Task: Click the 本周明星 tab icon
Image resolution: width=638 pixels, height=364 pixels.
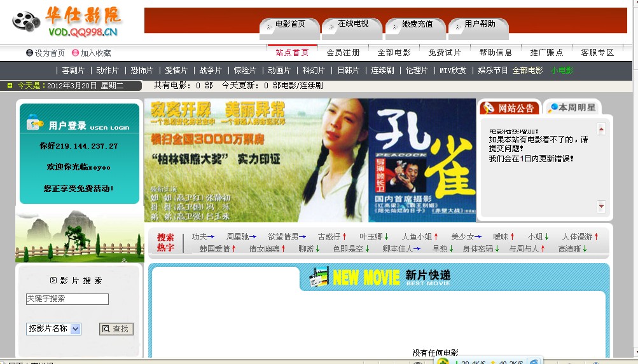Action: (x=553, y=107)
